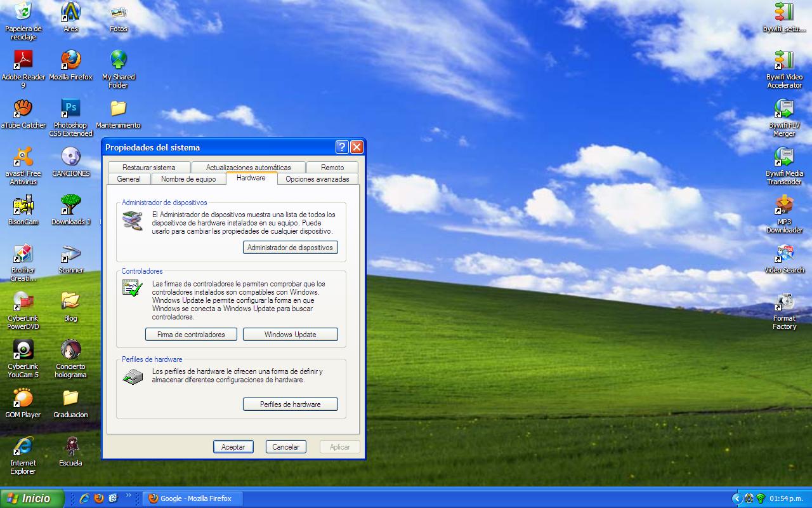Click Cancelar in system properties
Image resolution: width=812 pixels, height=508 pixels.
coord(286,447)
